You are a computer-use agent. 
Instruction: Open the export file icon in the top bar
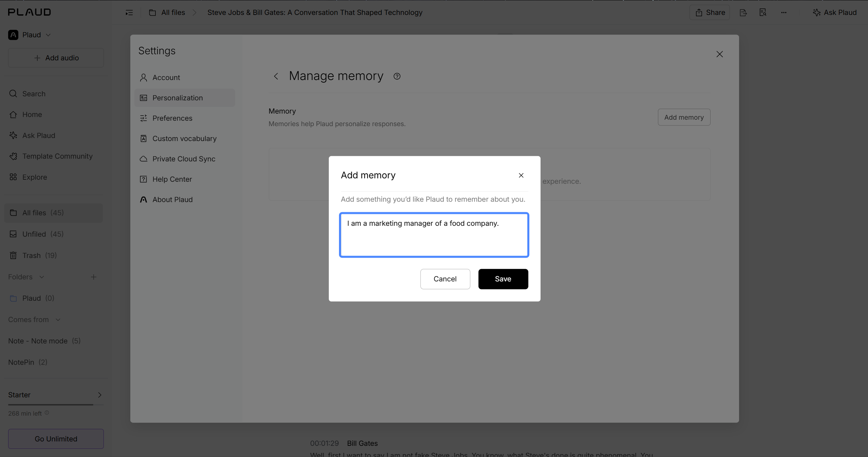pos(743,13)
